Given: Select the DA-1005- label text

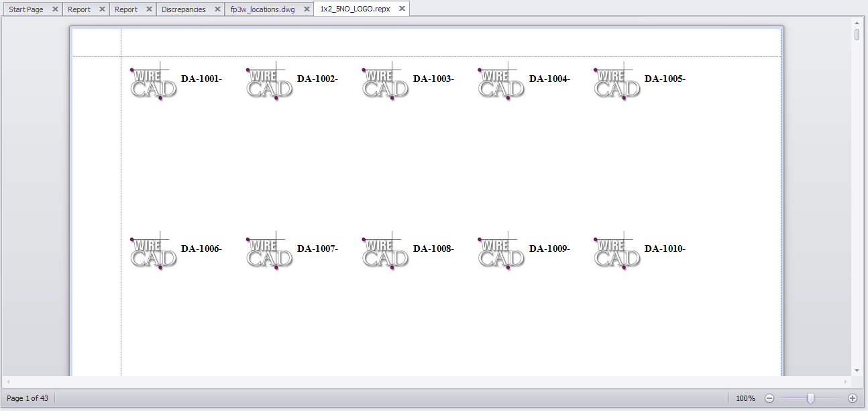Looking at the screenshot, I should (665, 79).
